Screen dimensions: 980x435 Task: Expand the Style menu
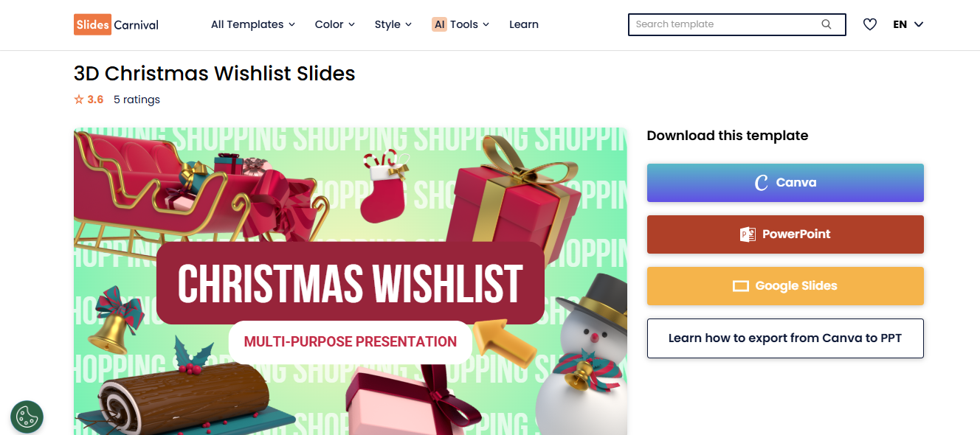(393, 24)
